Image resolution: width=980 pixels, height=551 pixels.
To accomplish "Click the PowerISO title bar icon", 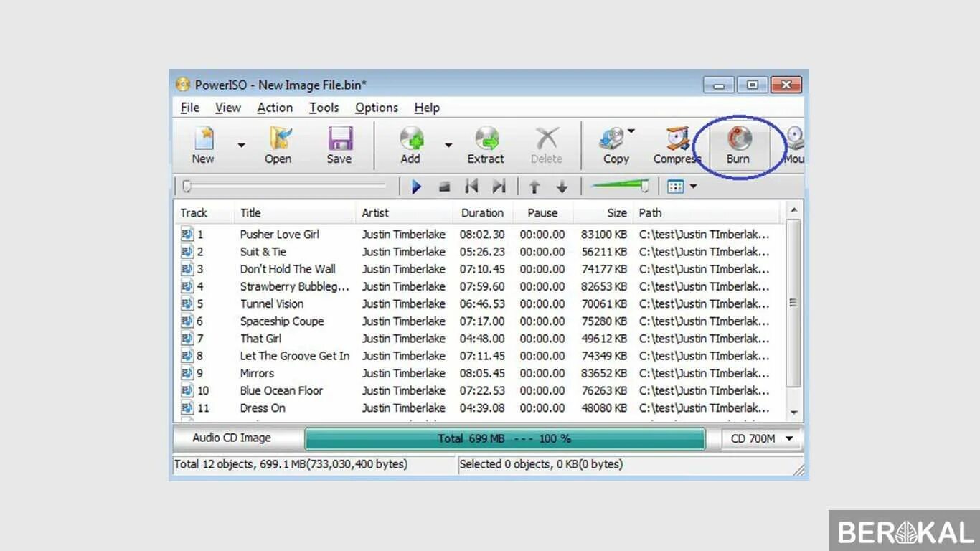I will click(183, 85).
